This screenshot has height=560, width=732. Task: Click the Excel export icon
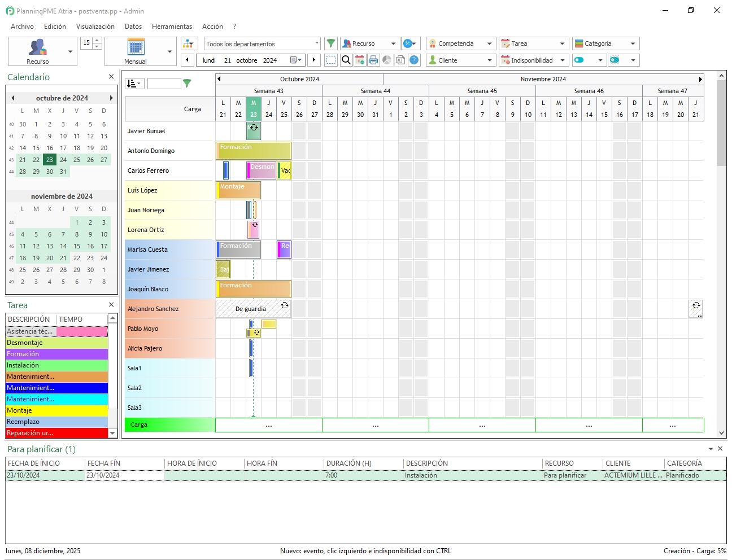pyautogui.click(x=400, y=60)
